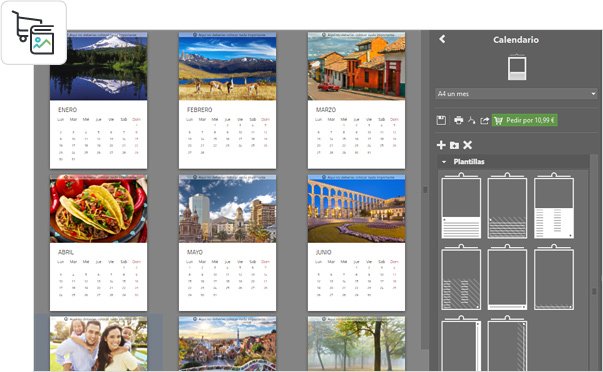The height and width of the screenshot is (372, 603).
Task: Collapse the Plantillas section
Action: [444, 162]
